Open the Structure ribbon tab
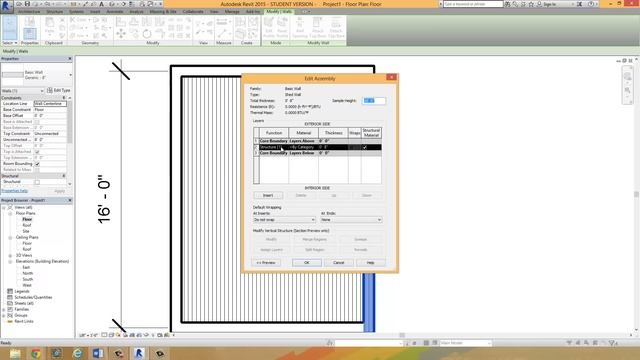 55,11
